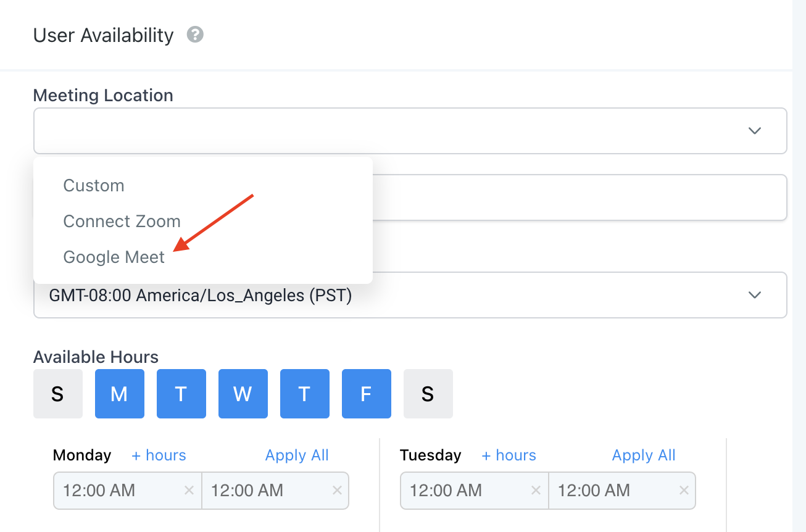The width and height of the screenshot is (806, 532).
Task: Enable Saturday in Available Hours
Action: (428, 394)
